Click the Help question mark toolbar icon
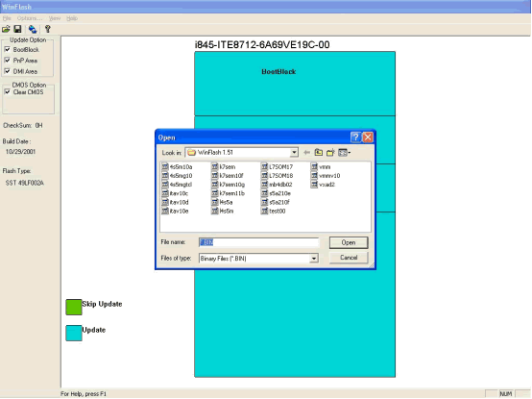 click(x=47, y=29)
